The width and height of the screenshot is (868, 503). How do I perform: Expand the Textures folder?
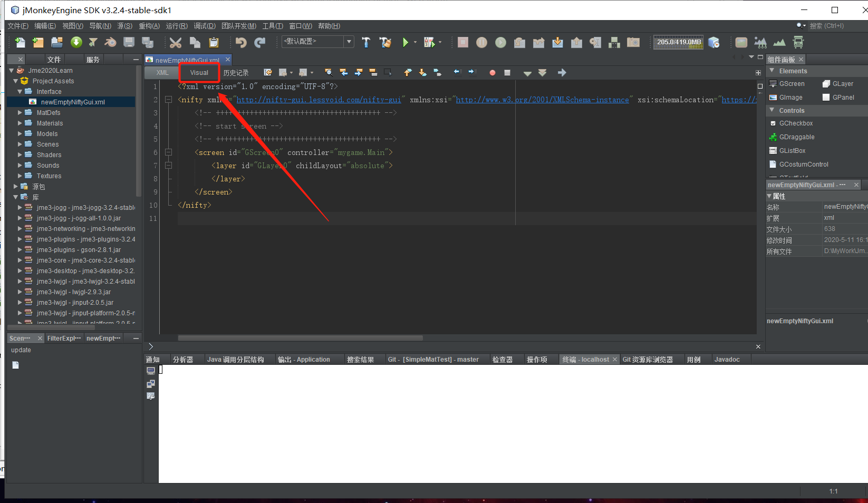(x=20, y=176)
